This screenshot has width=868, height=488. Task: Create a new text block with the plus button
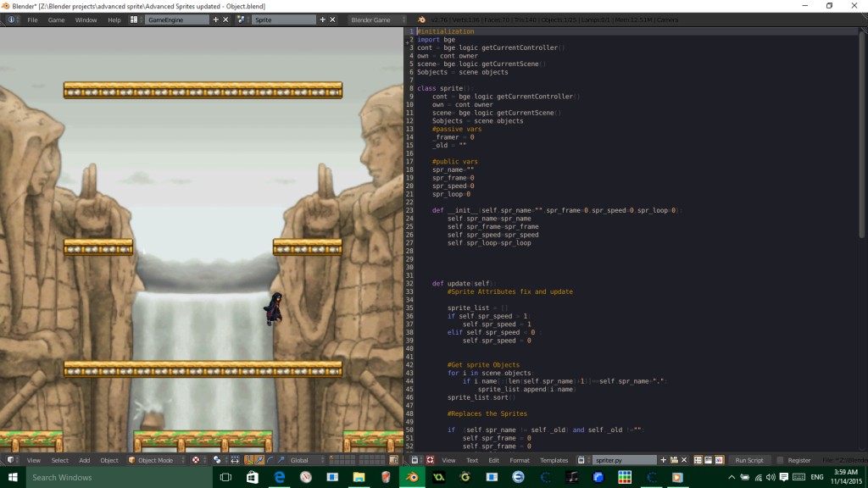663,460
